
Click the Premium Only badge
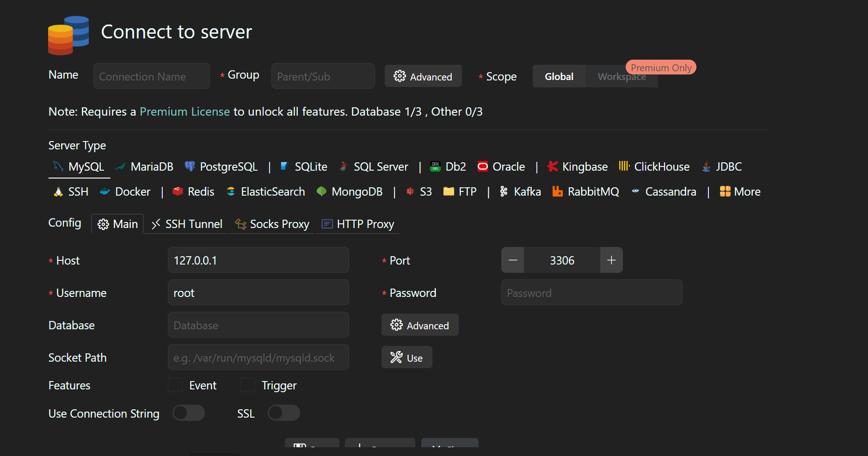(x=661, y=68)
